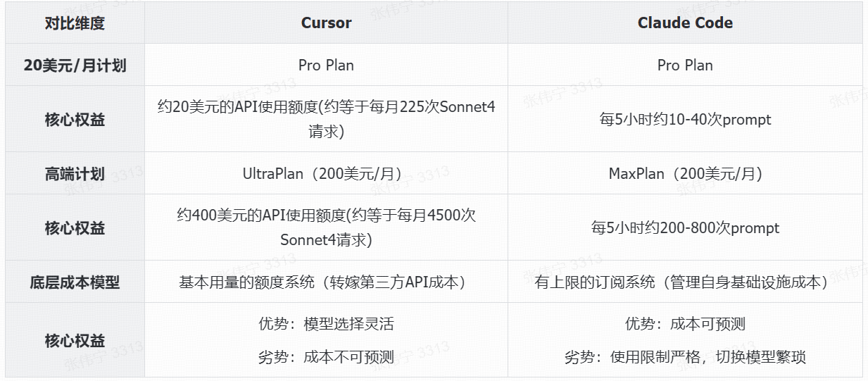Click Pro Plan under Claude Code
868x381 pixels.
pyautogui.click(x=685, y=65)
